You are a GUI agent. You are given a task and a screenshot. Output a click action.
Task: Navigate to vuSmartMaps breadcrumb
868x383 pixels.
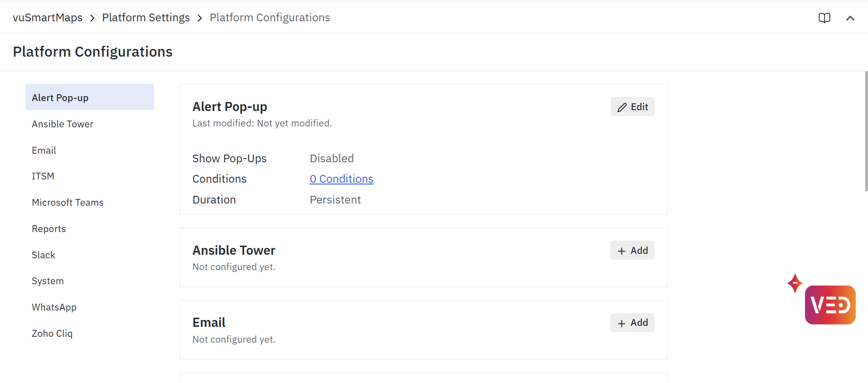tap(48, 18)
